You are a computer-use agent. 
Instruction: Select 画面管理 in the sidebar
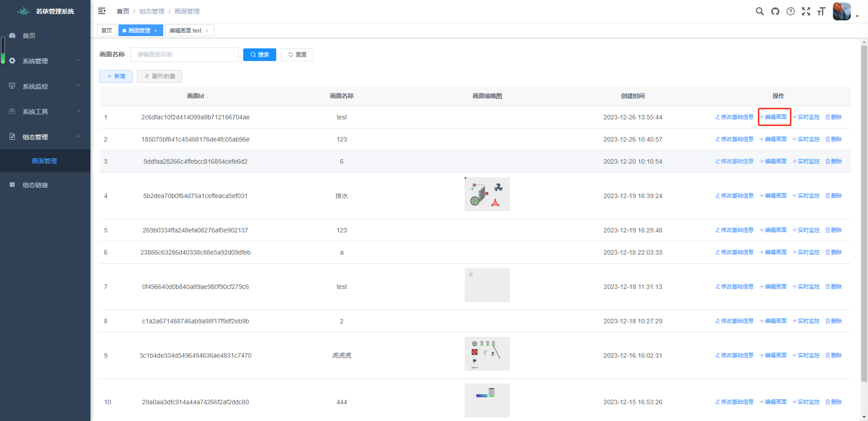pyautogui.click(x=45, y=161)
